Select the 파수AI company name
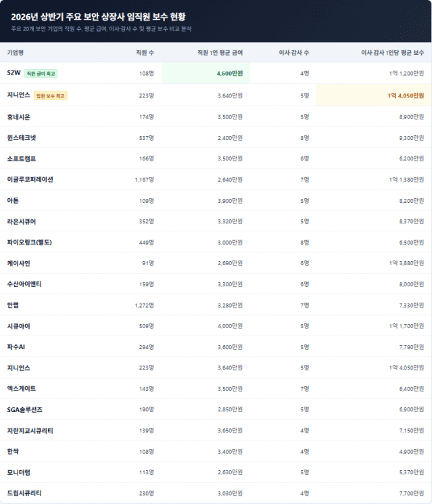432x504 pixels. (16, 347)
